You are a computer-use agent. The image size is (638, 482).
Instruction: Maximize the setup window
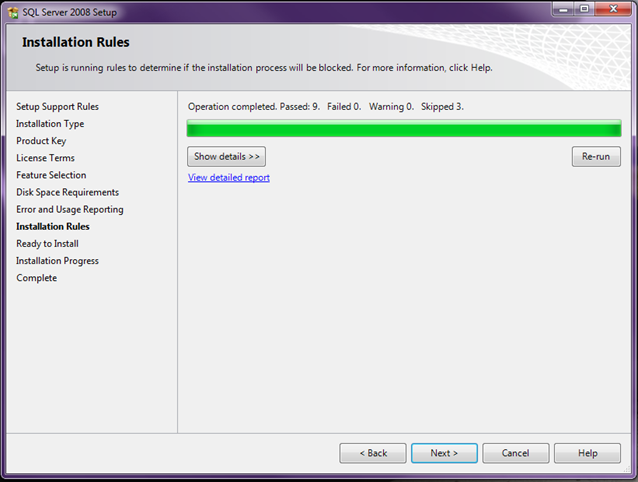584,9
